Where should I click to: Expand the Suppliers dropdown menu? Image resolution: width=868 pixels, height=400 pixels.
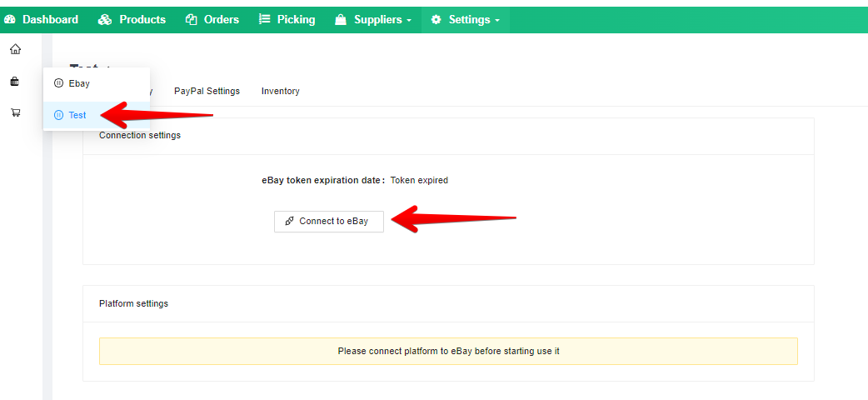click(373, 19)
